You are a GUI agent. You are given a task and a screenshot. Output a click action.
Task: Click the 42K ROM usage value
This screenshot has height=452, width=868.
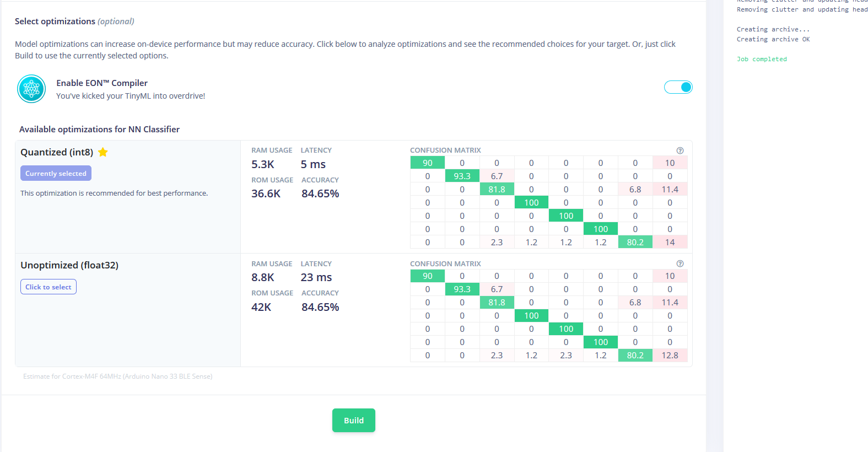click(x=261, y=307)
